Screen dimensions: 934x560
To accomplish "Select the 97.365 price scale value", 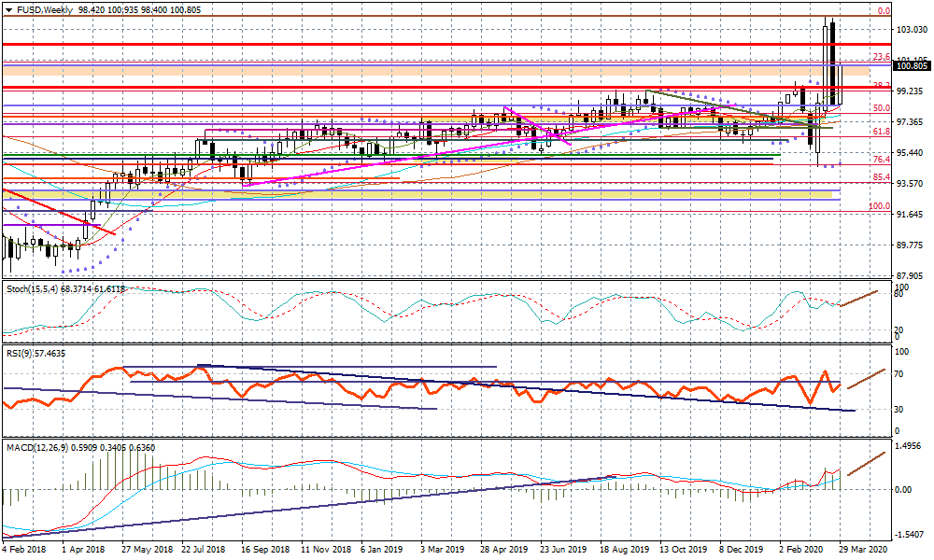I will click(x=912, y=122).
